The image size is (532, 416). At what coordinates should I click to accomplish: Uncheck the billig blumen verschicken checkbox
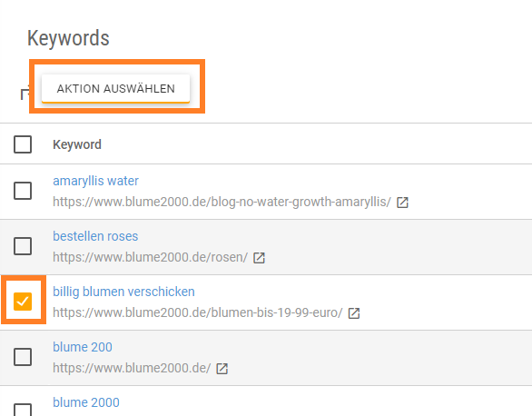(23, 302)
